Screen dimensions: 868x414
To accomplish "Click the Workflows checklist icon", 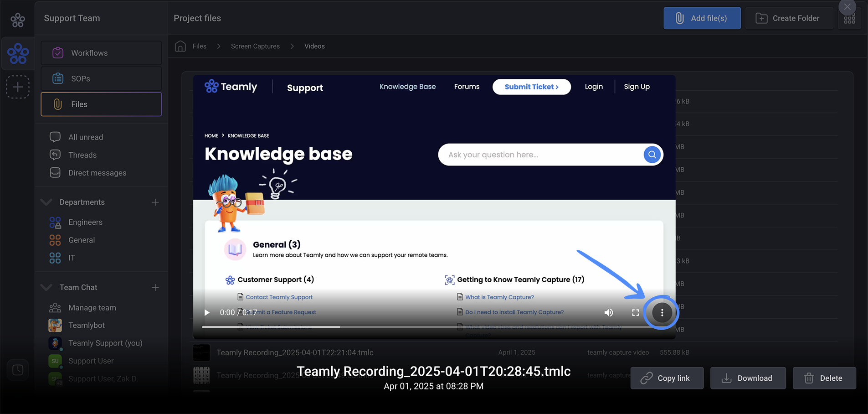I will tap(58, 53).
